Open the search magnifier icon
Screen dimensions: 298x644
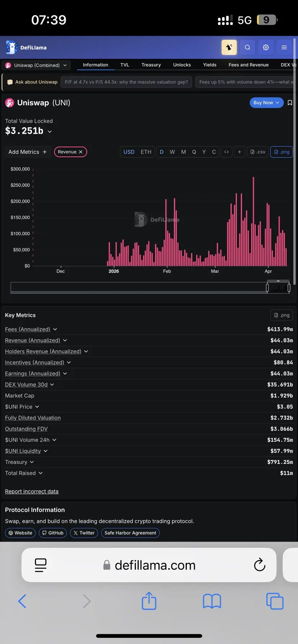tap(248, 47)
